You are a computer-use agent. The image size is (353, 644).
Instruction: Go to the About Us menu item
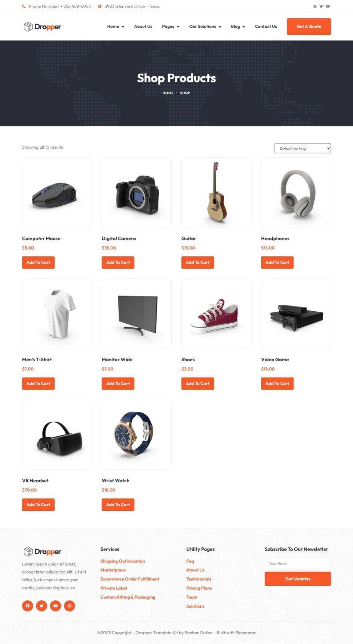click(x=143, y=26)
